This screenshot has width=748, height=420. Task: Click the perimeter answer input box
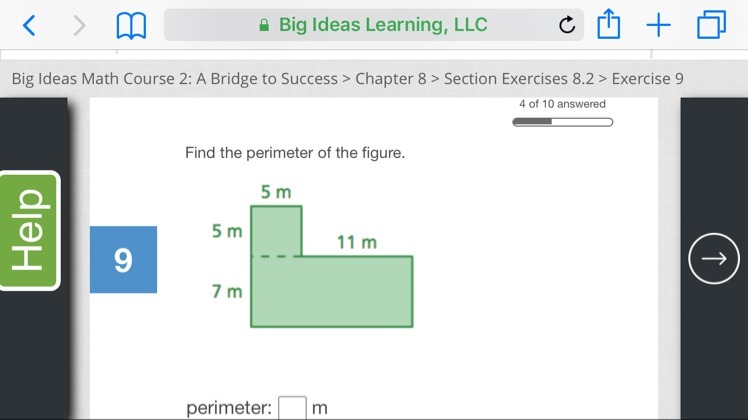tap(292, 408)
